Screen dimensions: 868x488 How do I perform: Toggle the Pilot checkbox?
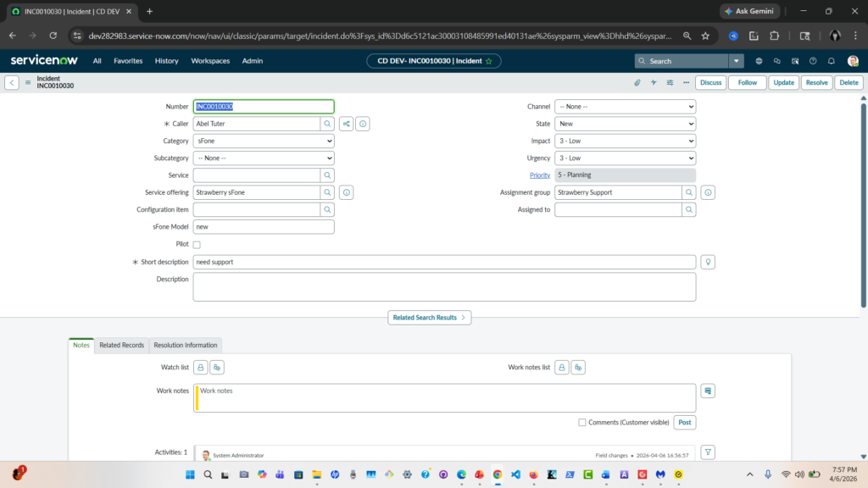(x=197, y=245)
